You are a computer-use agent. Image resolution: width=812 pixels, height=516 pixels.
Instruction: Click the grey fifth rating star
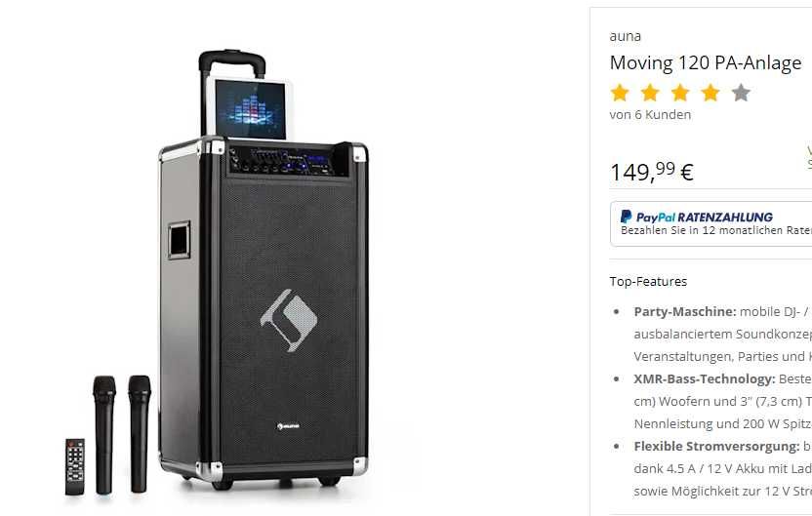[741, 93]
